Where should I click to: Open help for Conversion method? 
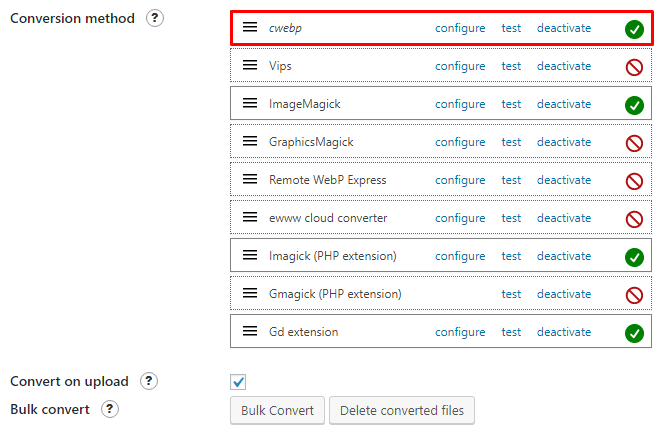[x=155, y=18]
